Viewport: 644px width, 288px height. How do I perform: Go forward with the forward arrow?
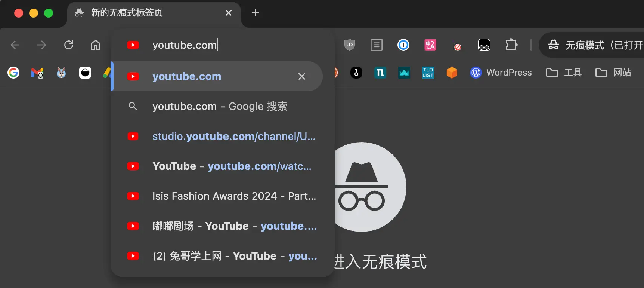(x=42, y=45)
